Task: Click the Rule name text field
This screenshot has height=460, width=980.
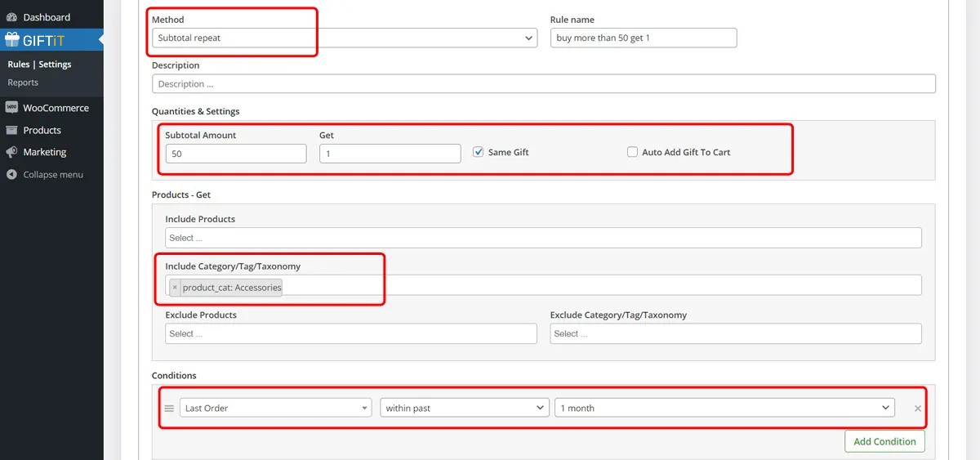Action: [643, 38]
